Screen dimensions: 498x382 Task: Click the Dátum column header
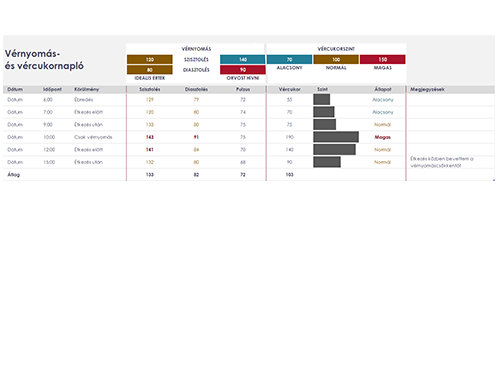15,89
